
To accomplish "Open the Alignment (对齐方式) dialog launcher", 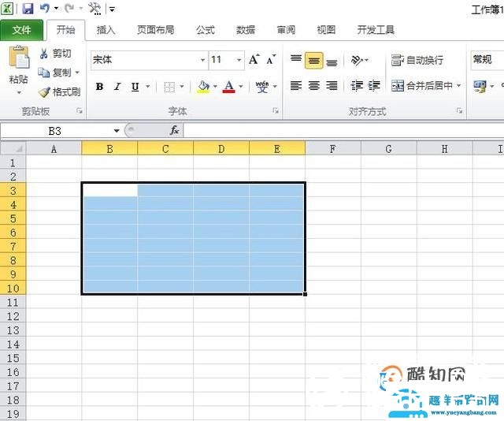I will pyautogui.click(x=459, y=111).
